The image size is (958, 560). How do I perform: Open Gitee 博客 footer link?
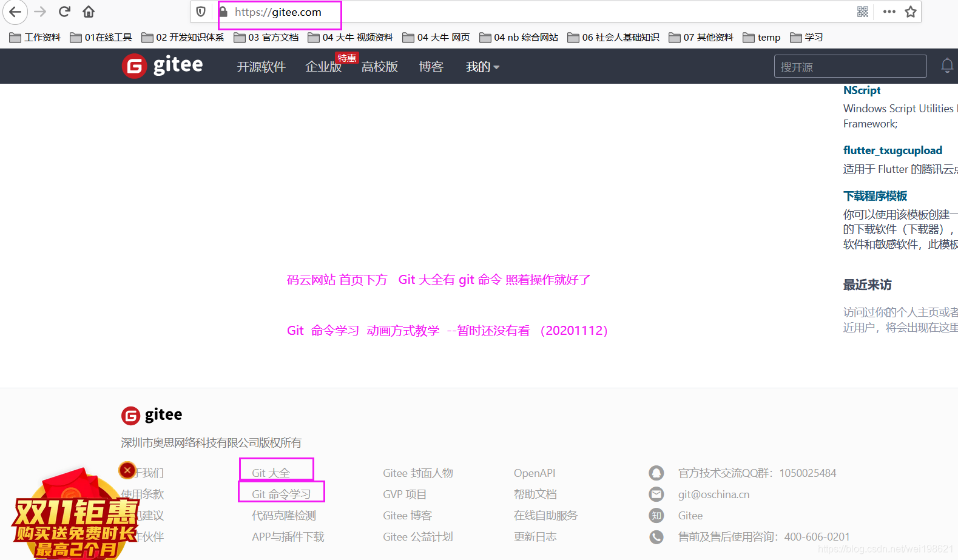pos(407,515)
